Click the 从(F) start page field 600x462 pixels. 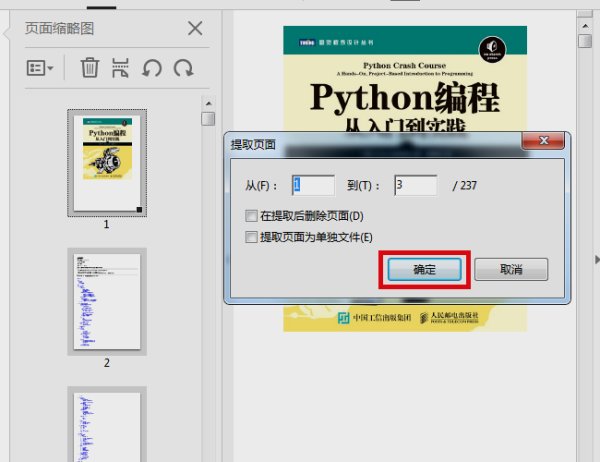[x=313, y=185]
